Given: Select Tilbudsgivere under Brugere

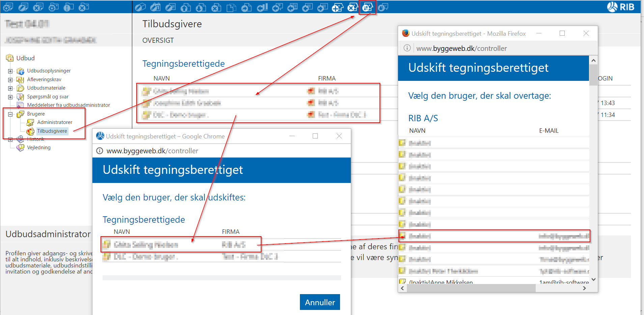Looking at the screenshot, I should (x=52, y=131).
